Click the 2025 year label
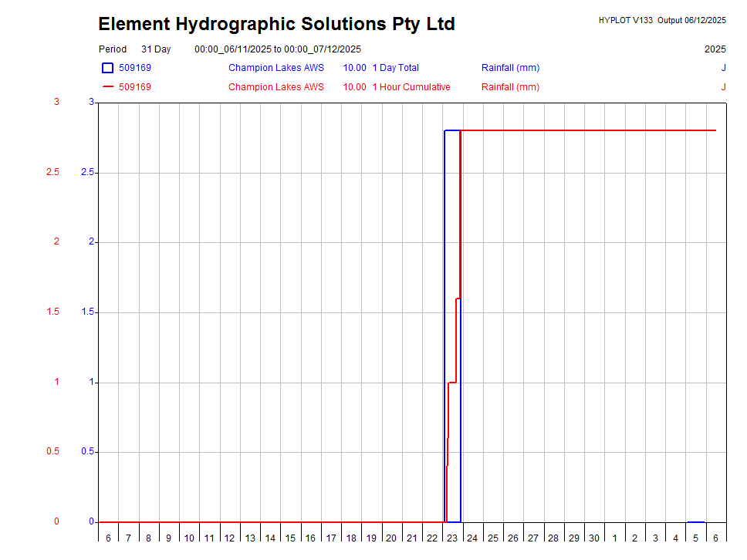Image resolution: width=747 pixels, height=560 pixels. 715,49
